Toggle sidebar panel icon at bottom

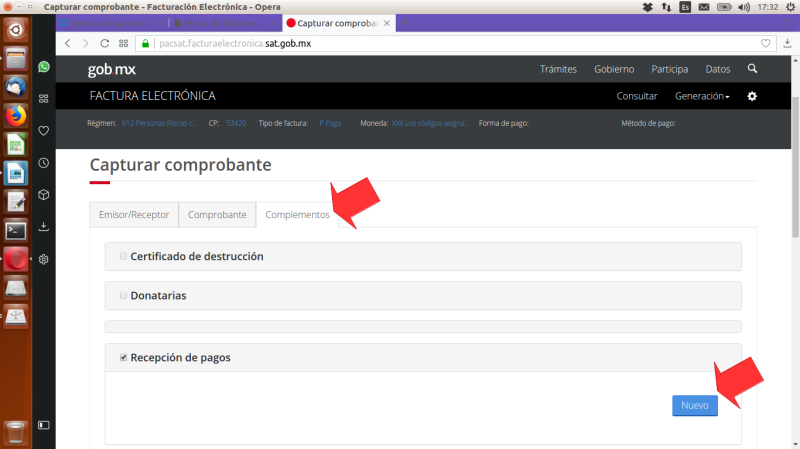44,425
